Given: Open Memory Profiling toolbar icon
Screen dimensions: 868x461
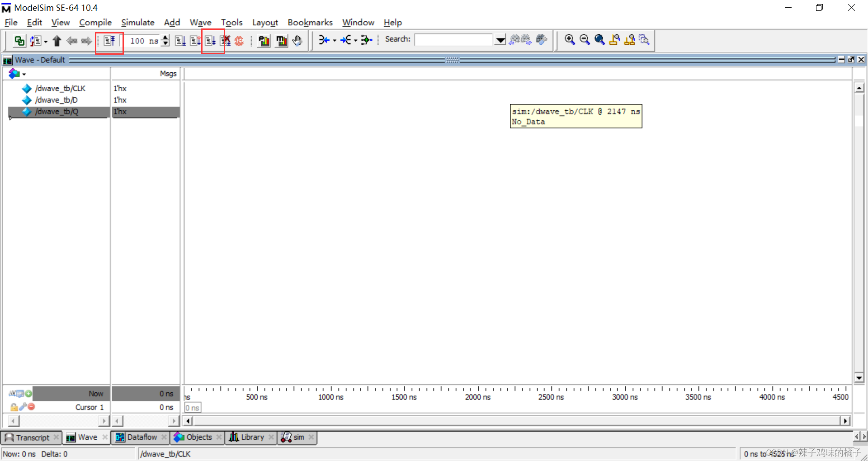Looking at the screenshot, I should (x=281, y=41).
